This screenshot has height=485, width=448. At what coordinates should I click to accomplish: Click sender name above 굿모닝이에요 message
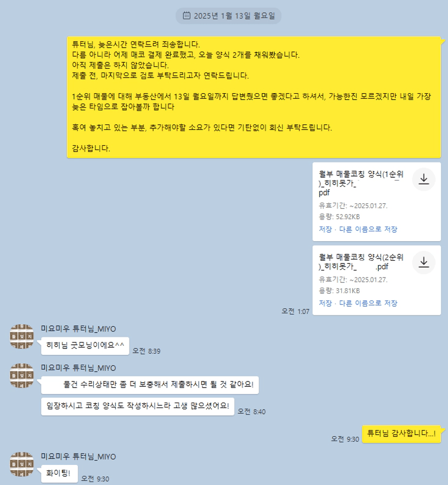click(79, 329)
